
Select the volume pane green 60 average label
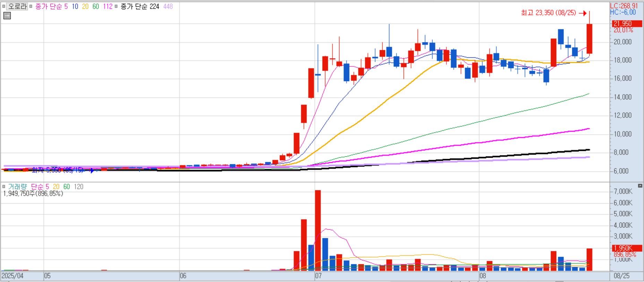click(x=67, y=186)
